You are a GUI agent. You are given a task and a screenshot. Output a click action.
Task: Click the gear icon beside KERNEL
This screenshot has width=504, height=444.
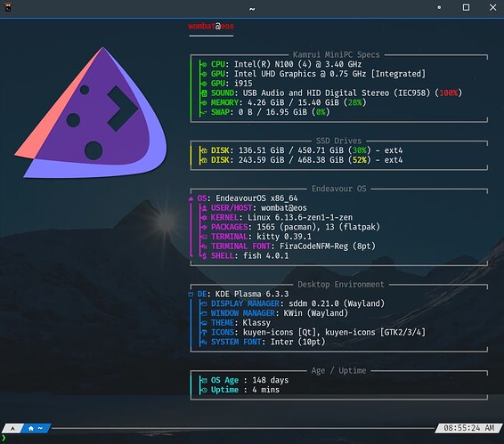(x=204, y=217)
